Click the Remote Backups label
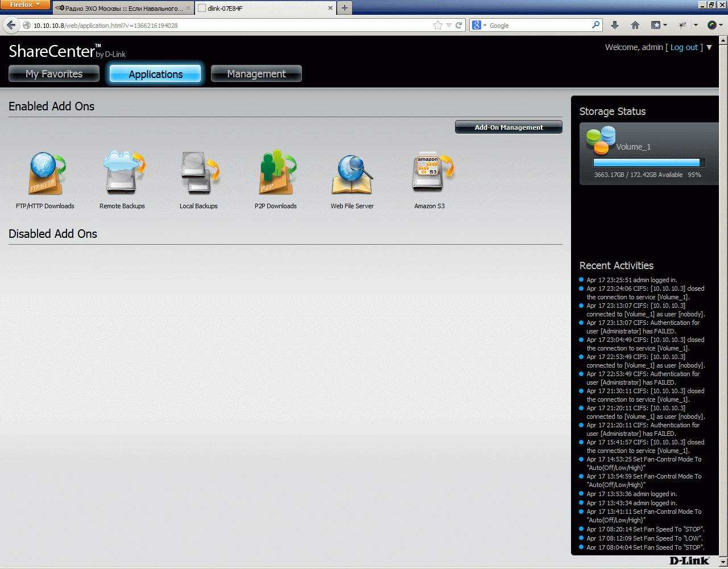 (122, 206)
